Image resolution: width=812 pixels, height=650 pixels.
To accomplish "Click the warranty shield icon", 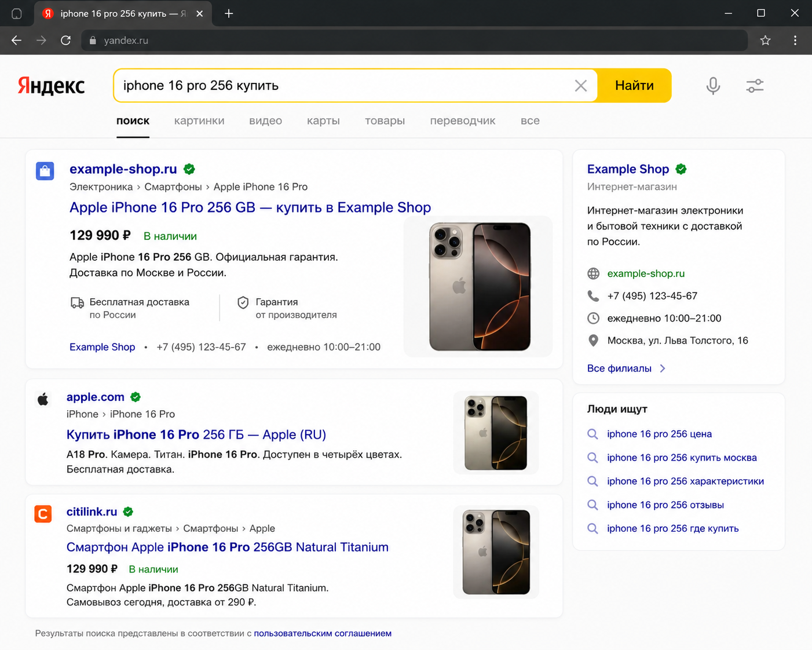I will [x=243, y=302].
